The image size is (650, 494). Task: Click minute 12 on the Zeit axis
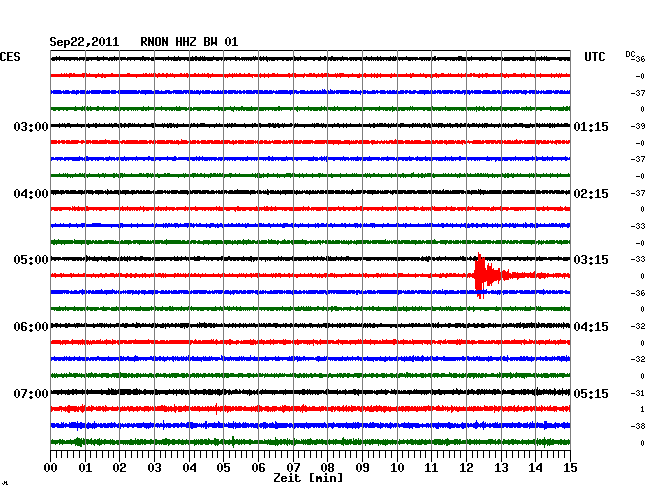[466, 467]
